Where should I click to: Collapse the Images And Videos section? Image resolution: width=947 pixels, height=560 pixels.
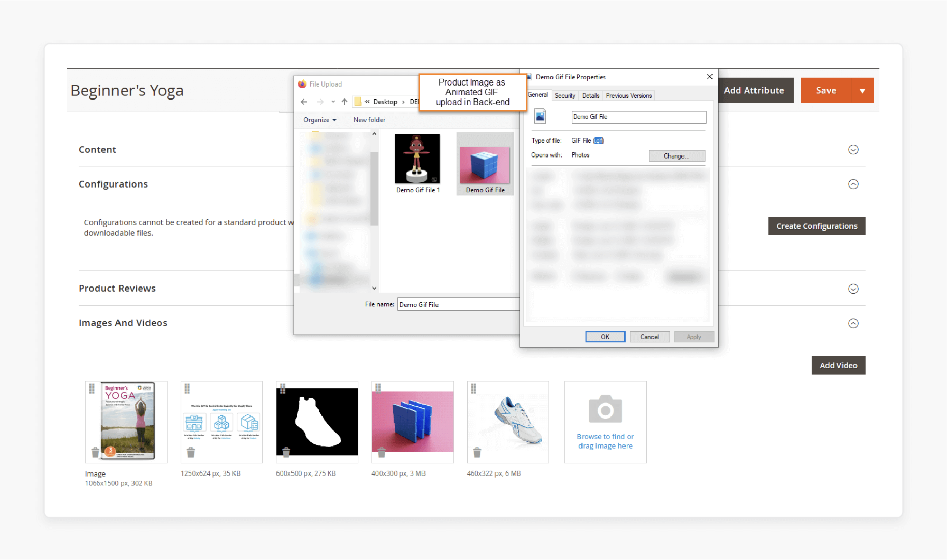coord(853,323)
